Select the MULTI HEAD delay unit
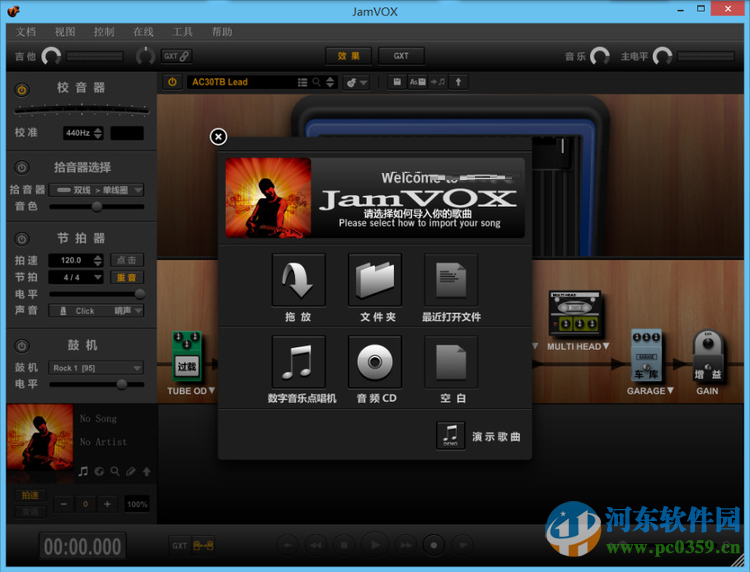 pyautogui.click(x=575, y=315)
